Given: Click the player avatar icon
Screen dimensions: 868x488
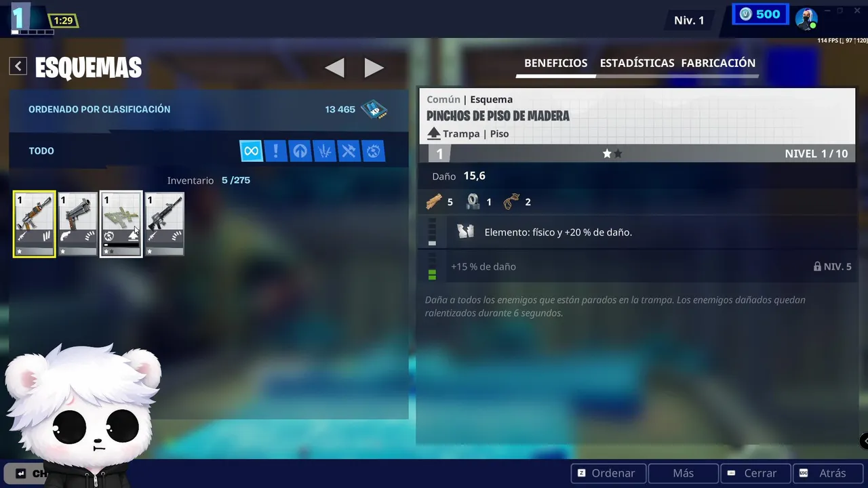Looking at the screenshot, I should click(x=806, y=18).
